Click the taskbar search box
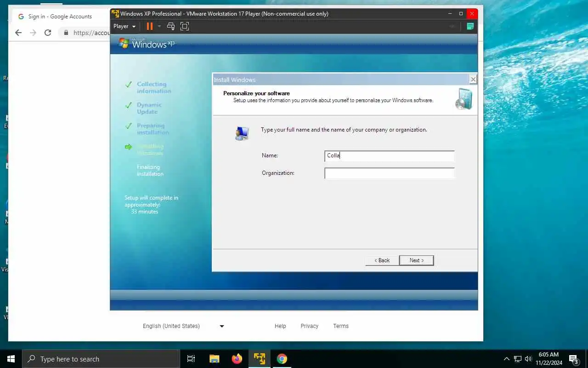The height and width of the screenshot is (368, 588). tap(101, 359)
